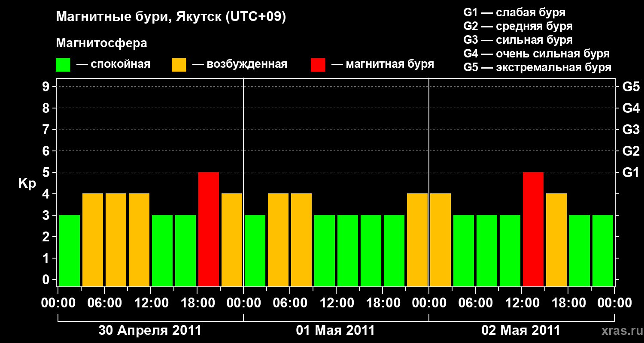The image size is (644, 343).
Task: Select the red storm bar on 30 Апреля 2011
Action: [209, 229]
